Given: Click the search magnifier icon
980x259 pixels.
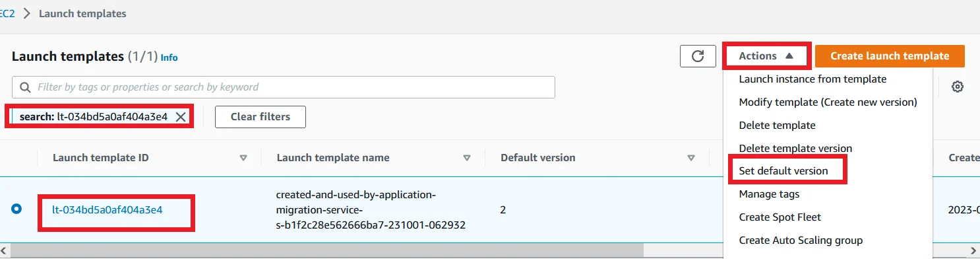Looking at the screenshot, I should pos(26,87).
